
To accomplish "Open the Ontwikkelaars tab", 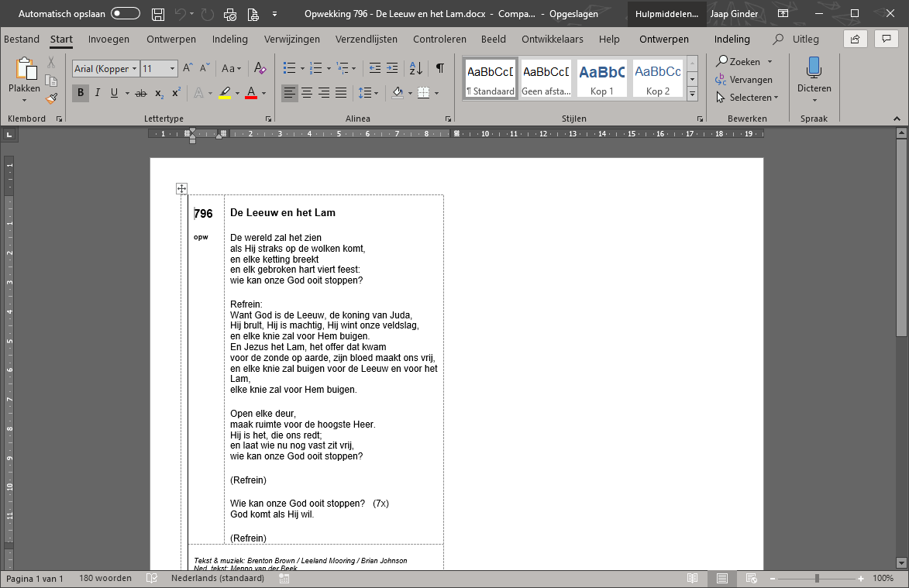I will click(x=552, y=39).
